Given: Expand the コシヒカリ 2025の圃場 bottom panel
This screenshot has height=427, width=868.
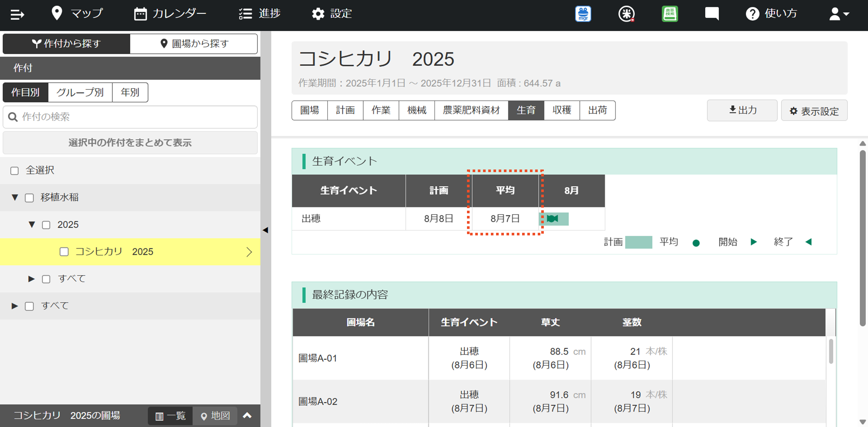Looking at the screenshot, I should [247, 416].
